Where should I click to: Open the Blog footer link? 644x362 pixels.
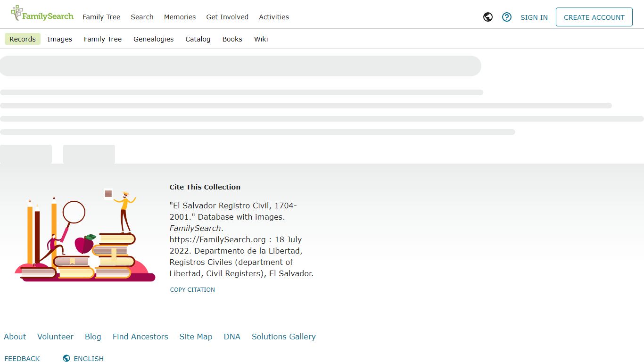93,337
